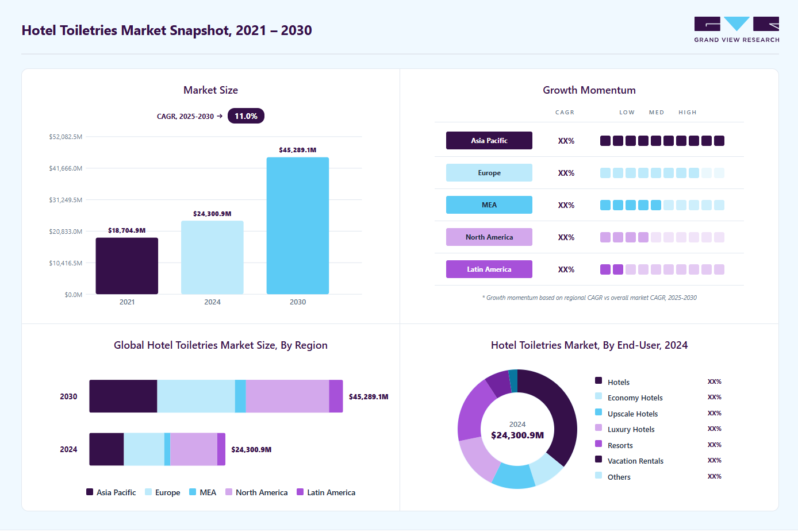Select the Asia Pacific legend swatch under region chart

point(90,492)
